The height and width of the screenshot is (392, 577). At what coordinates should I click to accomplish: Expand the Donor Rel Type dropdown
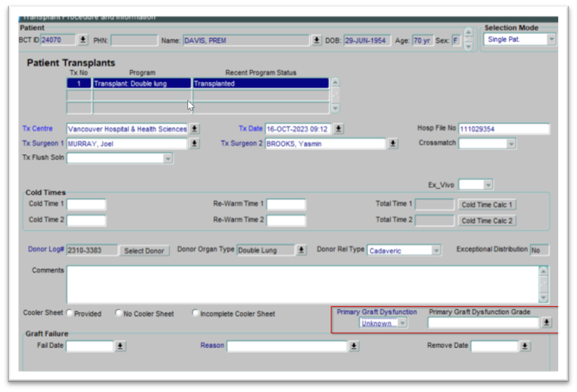pos(436,250)
